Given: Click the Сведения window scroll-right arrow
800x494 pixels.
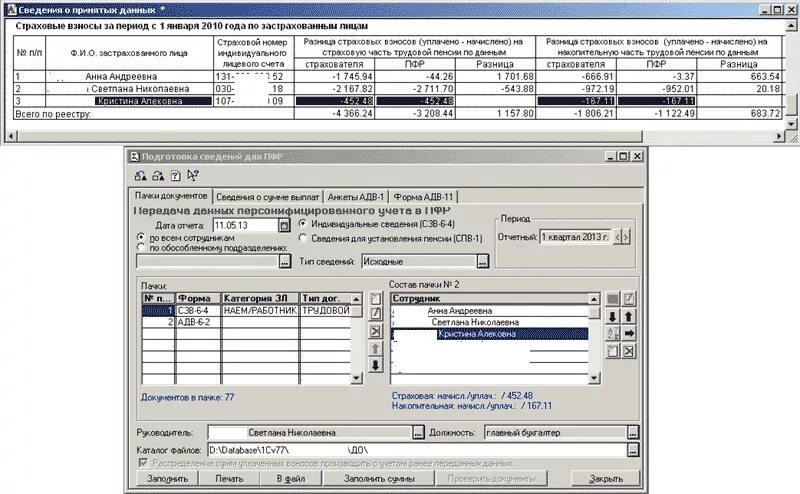Looking at the screenshot, I should [x=779, y=136].
